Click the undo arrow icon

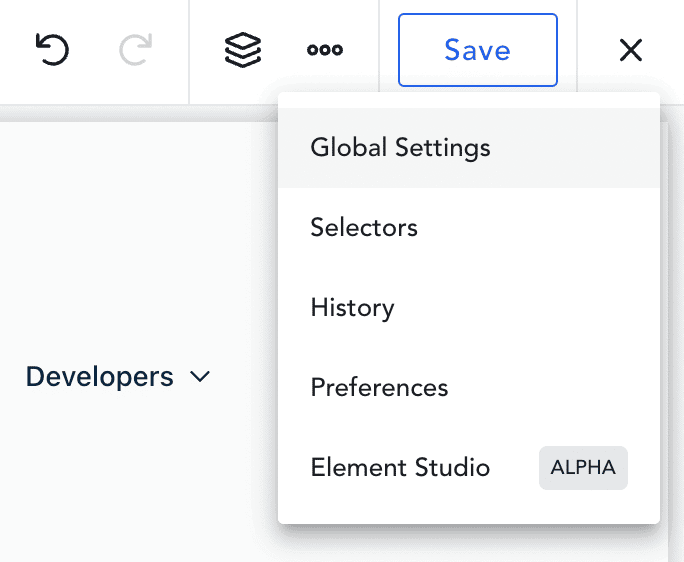(x=52, y=50)
